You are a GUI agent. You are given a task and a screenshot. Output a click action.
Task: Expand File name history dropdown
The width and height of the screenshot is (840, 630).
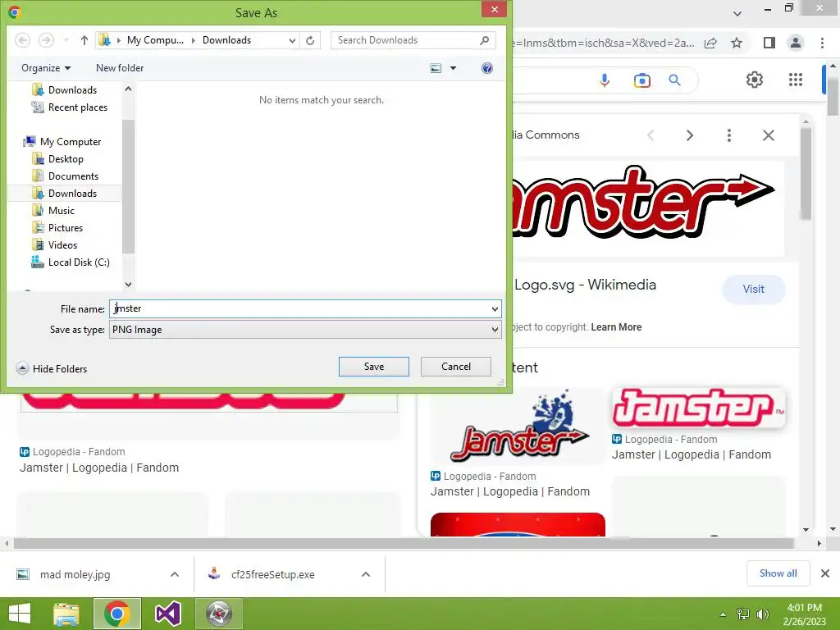495,308
